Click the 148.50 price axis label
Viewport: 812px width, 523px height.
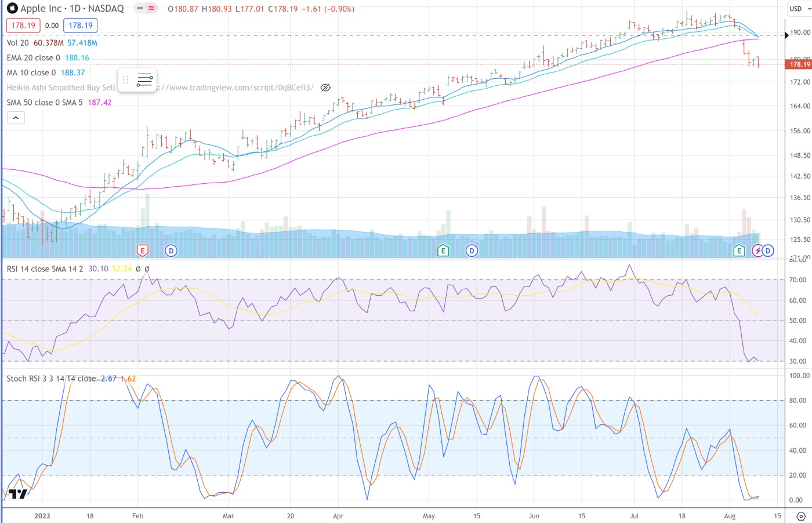click(800, 155)
